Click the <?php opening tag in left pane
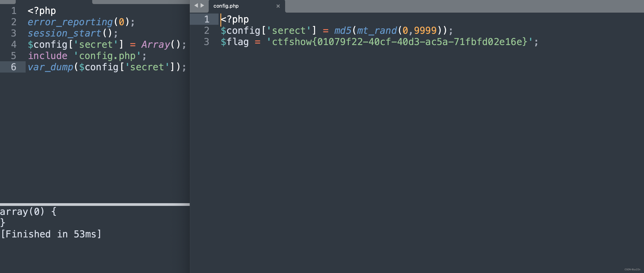 pyautogui.click(x=42, y=11)
